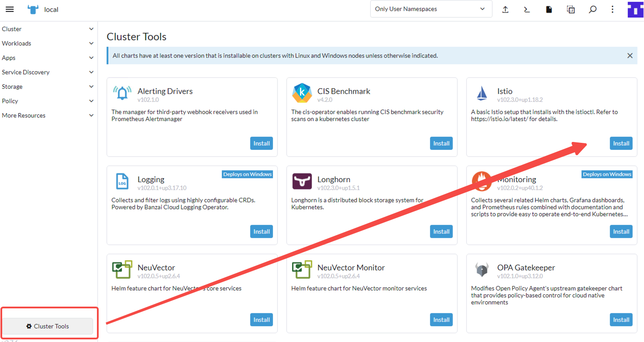Click the Download KubeConfig file icon
644x342 pixels.
549,9
